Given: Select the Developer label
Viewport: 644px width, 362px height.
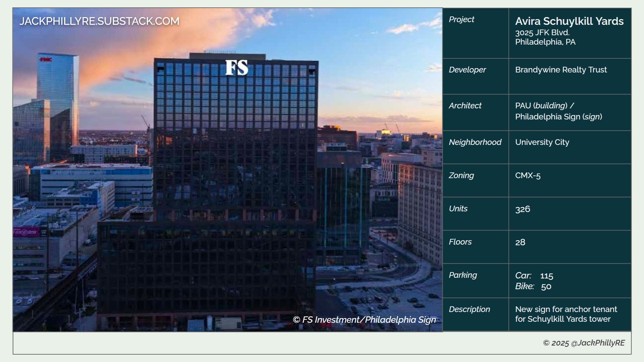Looking at the screenshot, I should (x=467, y=70).
